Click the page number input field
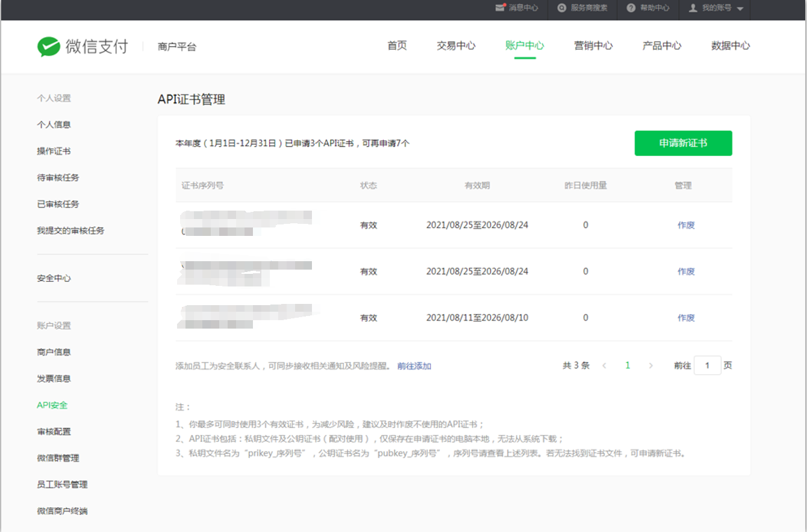This screenshot has width=807, height=532. (x=708, y=365)
